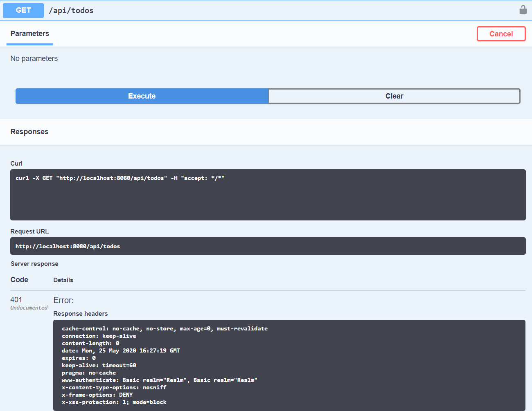Image resolution: width=532 pixels, height=411 pixels.
Task: Click the connection: keep-alive header line
Action: 99,336
